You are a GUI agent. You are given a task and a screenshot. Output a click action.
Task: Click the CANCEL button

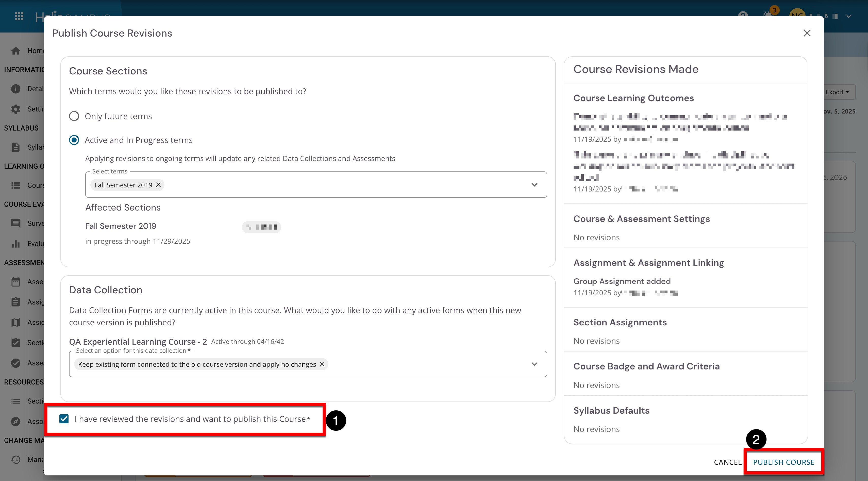click(727, 462)
